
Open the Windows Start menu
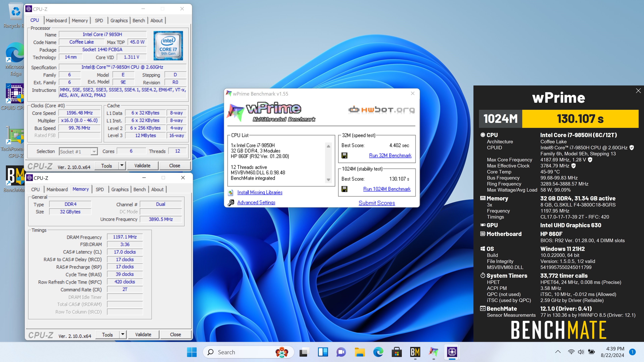click(x=192, y=352)
